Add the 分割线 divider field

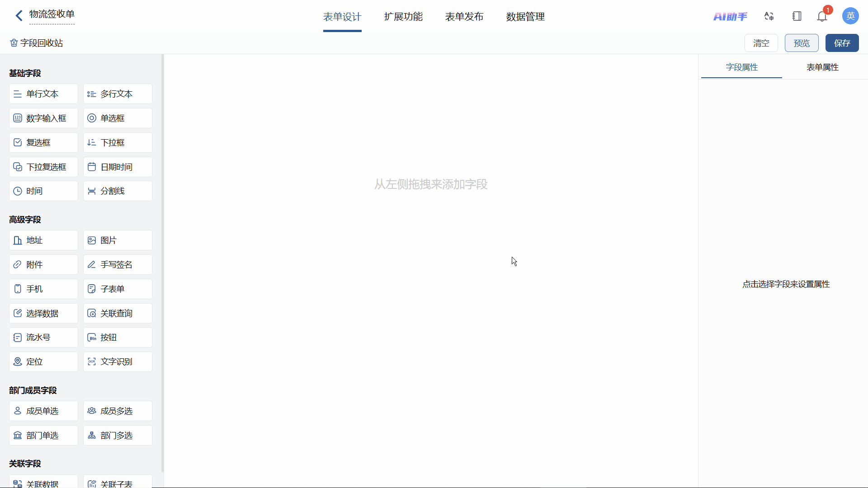click(x=118, y=191)
